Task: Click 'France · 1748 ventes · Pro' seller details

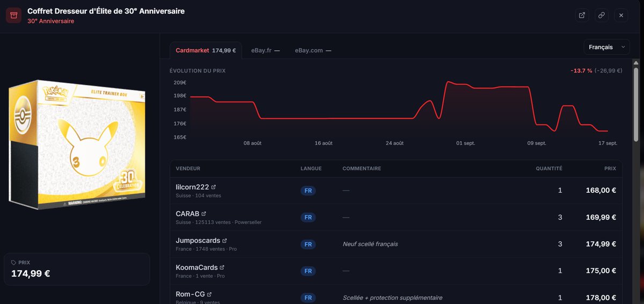Action: point(206,250)
